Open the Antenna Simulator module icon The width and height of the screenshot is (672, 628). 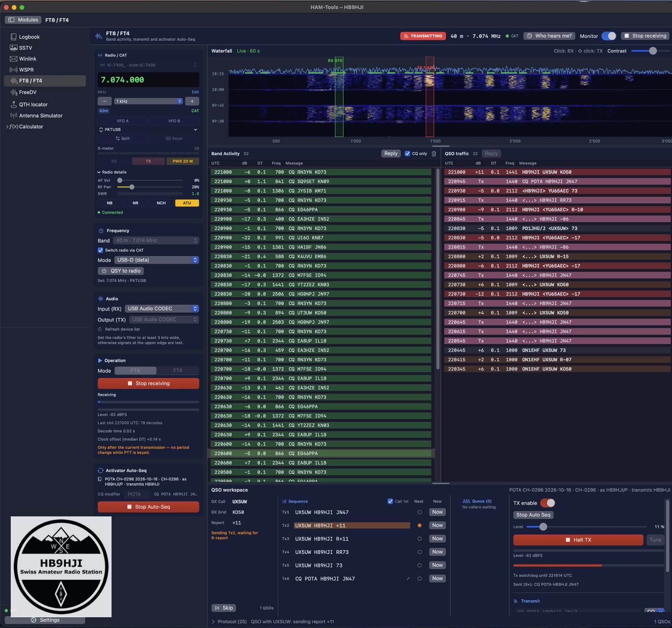tap(13, 116)
